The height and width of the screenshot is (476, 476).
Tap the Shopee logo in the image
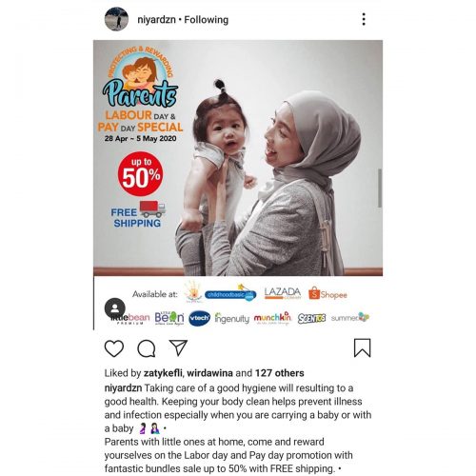coord(327,294)
